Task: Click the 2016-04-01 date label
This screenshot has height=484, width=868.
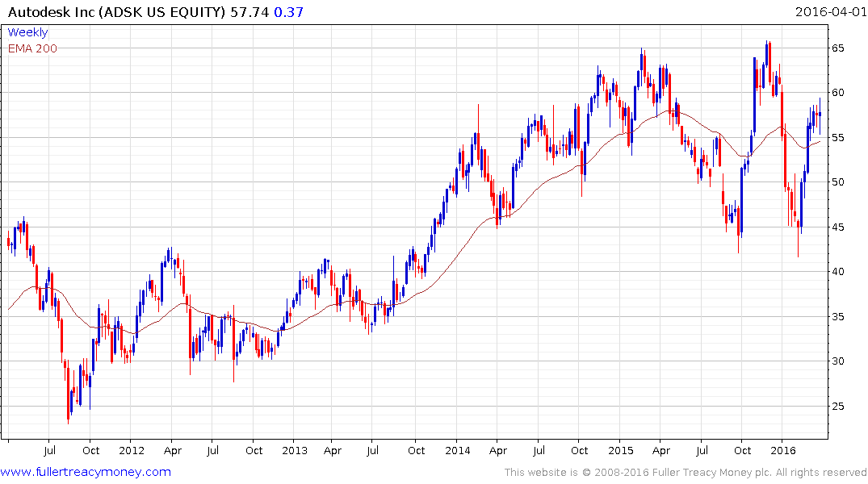Action: [x=831, y=11]
